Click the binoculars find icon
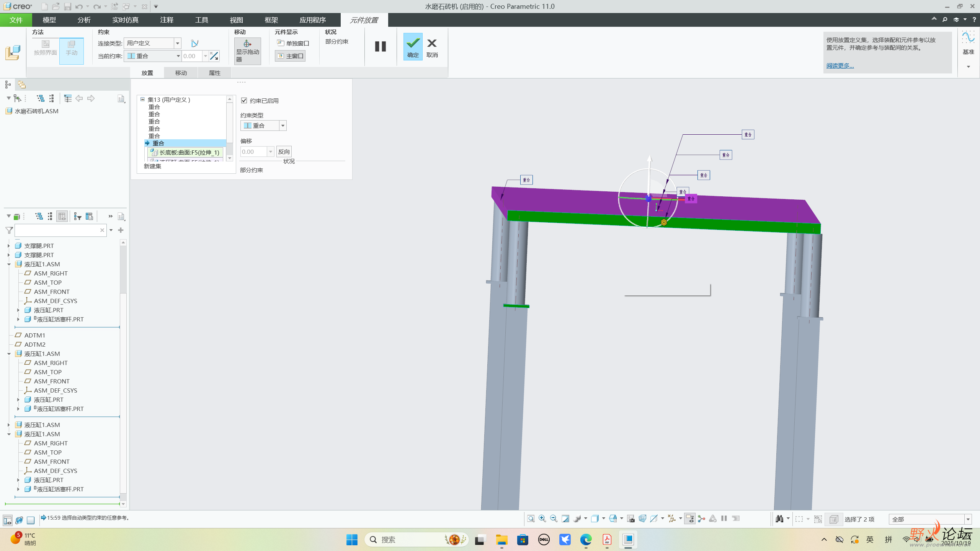 tap(779, 519)
